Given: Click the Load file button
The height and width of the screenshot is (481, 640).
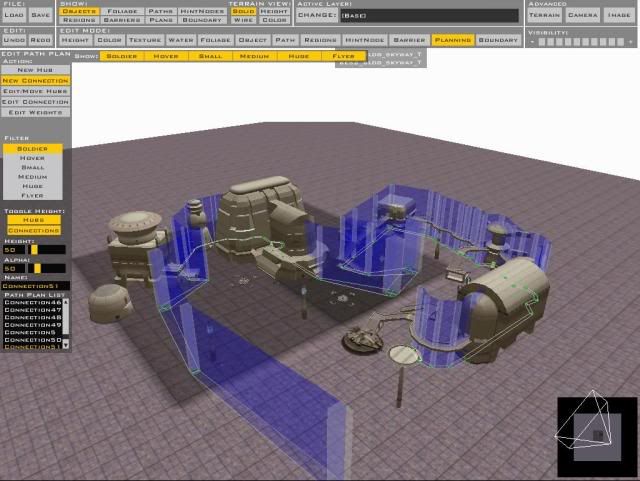Looking at the screenshot, I should pyautogui.click(x=14, y=15).
